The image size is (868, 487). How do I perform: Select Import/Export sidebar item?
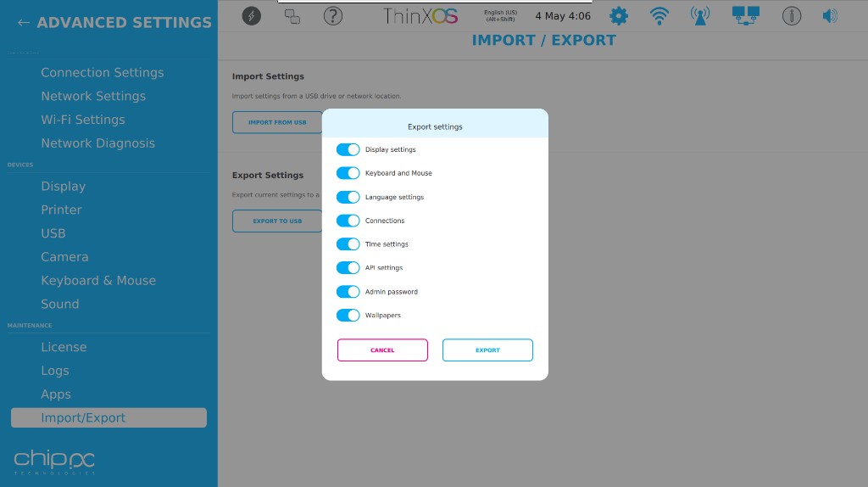[x=109, y=417]
